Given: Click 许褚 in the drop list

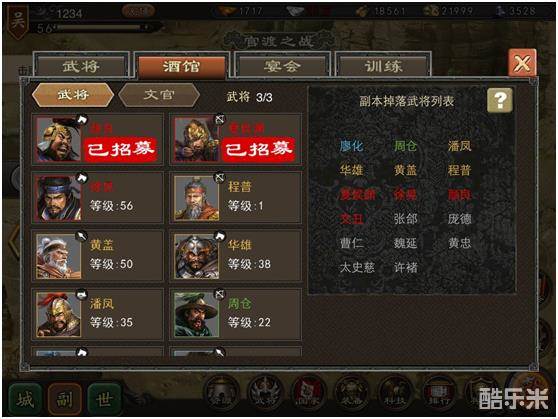Looking at the screenshot, I should [x=405, y=267].
